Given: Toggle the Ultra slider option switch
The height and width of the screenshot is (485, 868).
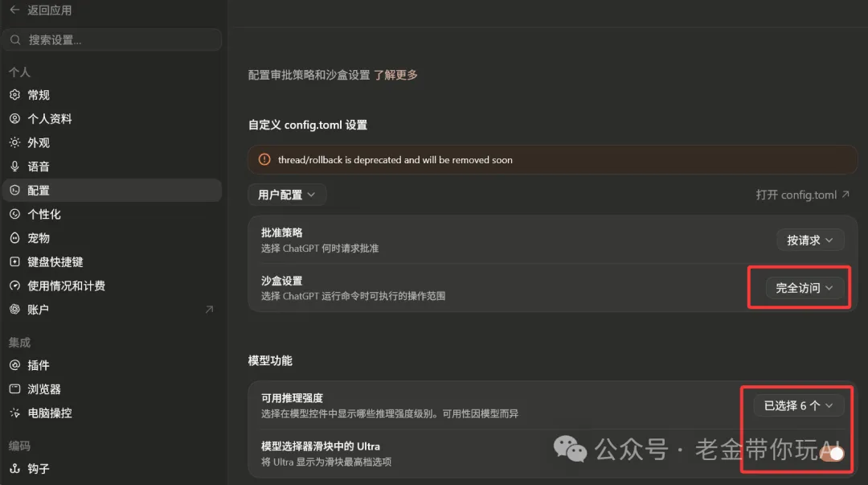Looking at the screenshot, I should [x=832, y=454].
